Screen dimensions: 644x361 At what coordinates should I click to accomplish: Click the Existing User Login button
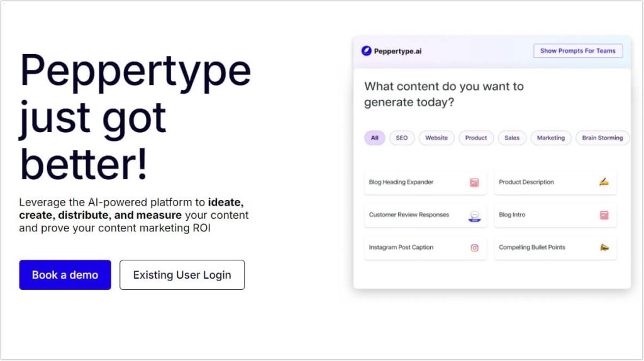click(x=182, y=275)
